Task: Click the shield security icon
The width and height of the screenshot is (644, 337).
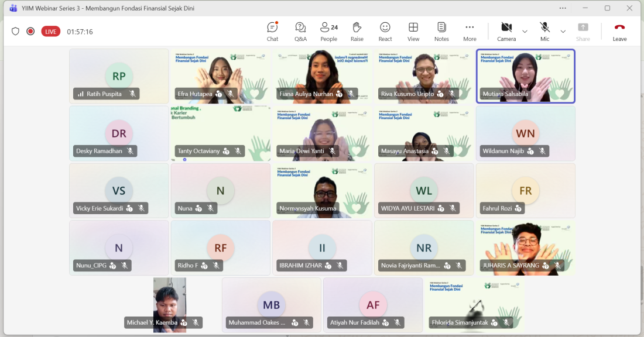Action: pos(16,32)
